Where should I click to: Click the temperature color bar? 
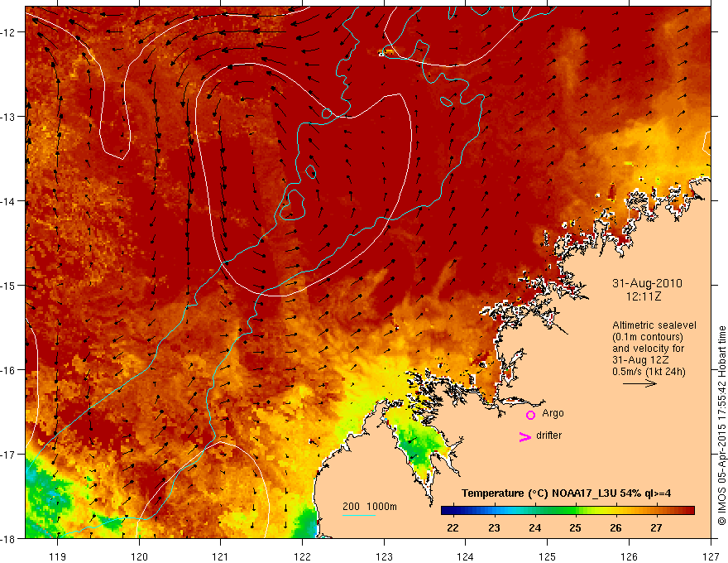(568, 510)
